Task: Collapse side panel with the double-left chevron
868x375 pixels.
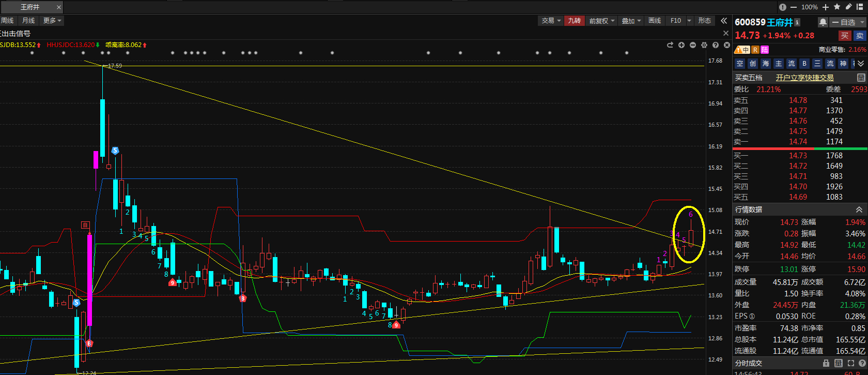Action: (724, 21)
